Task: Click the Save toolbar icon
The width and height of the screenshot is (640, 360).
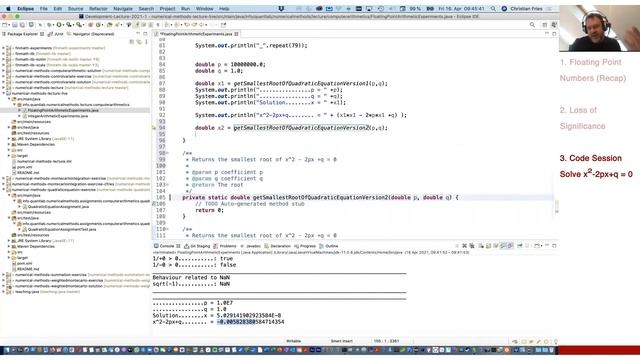Action: (x=16, y=25)
